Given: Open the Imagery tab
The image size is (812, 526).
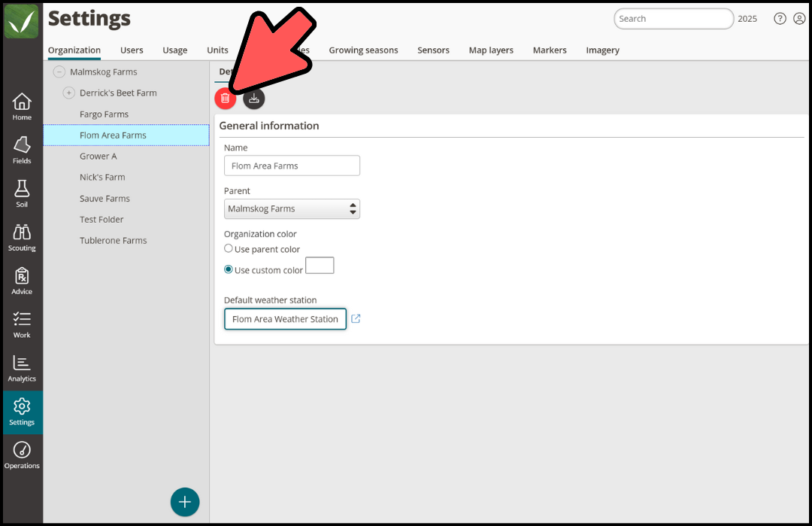Looking at the screenshot, I should pos(603,50).
